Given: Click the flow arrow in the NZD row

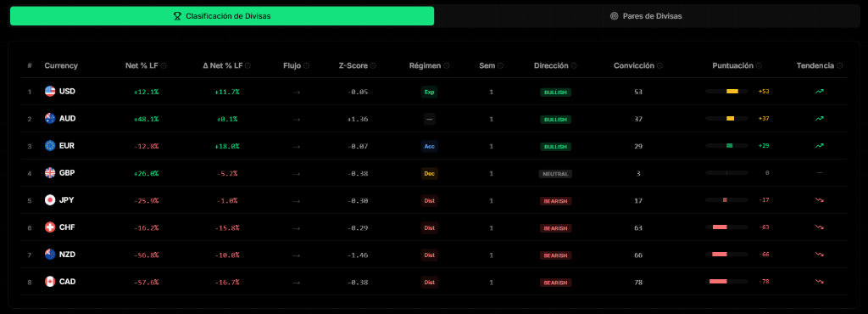Looking at the screenshot, I should pos(296,255).
